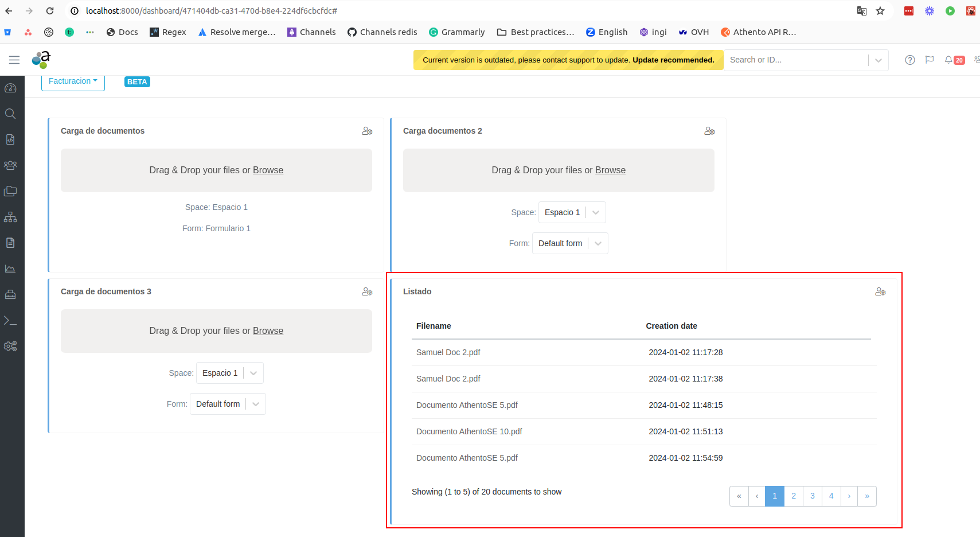Click the notifications bell with 20 badge

point(954,60)
